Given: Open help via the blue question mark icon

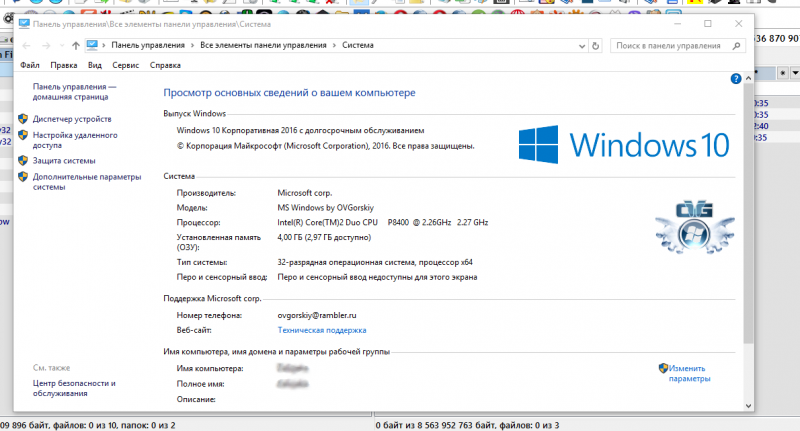Looking at the screenshot, I should pyautogui.click(x=735, y=78).
